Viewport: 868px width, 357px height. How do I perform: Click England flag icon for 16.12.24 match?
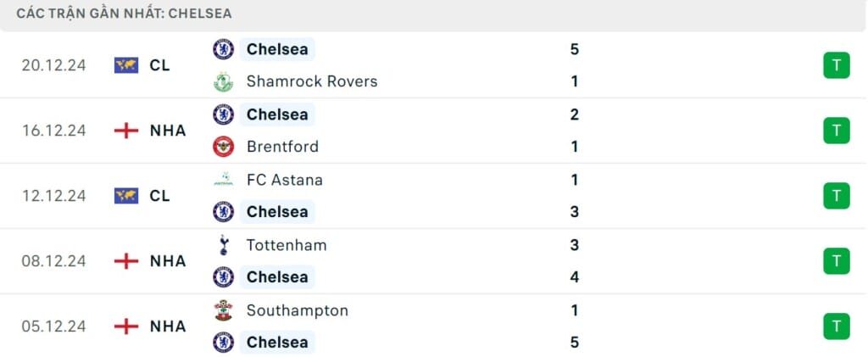126,131
